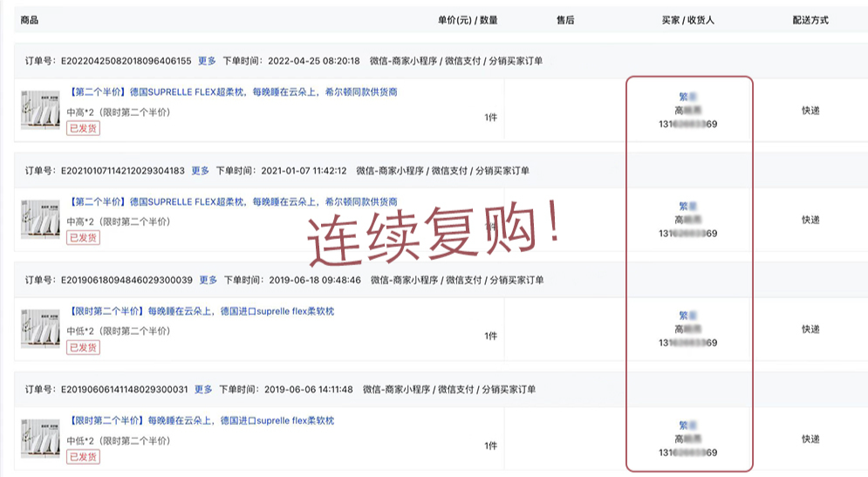Open product title link in the 2019-06-18 order
The height and width of the screenshot is (477, 868).
pyautogui.click(x=201, y=311)
